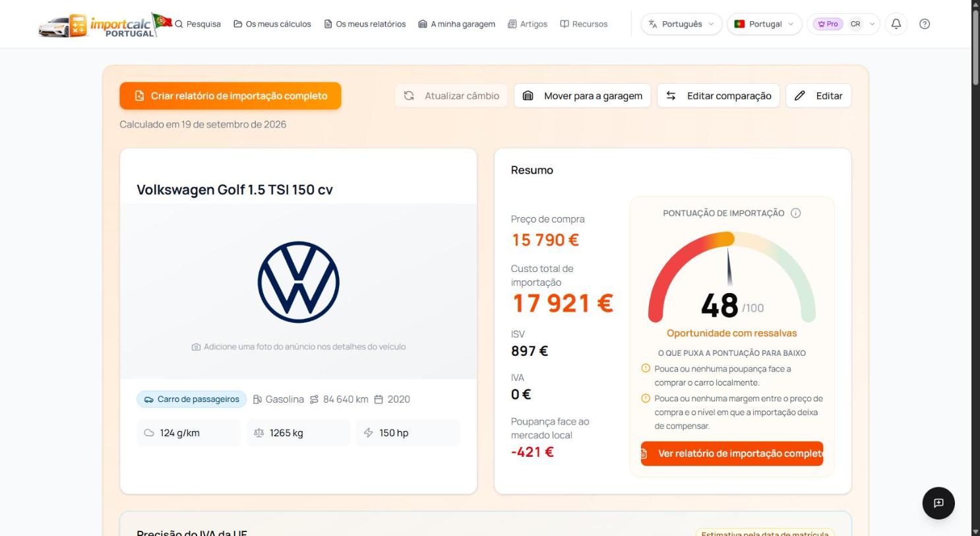This screenshot has width=980, height=536.
Task: Click the Calculado em 19 de setembro de 2026 text
Action: click(x=203, y=125)
